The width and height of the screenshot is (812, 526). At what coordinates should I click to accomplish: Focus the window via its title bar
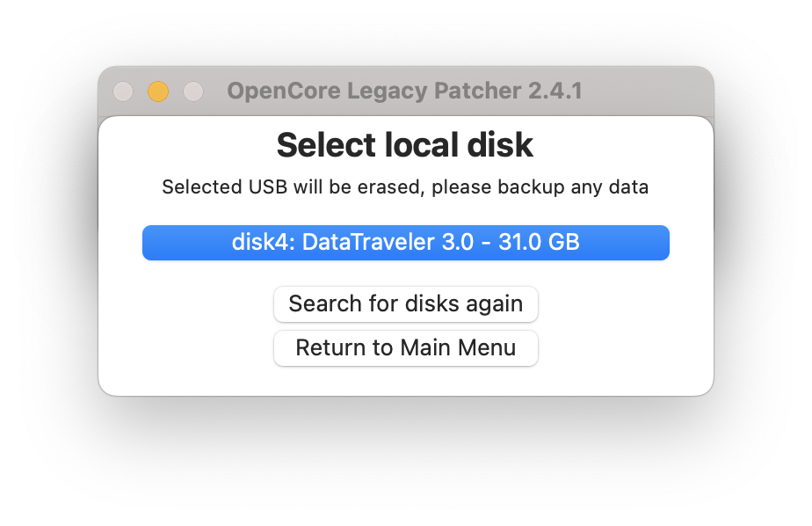tap(405, 91)
